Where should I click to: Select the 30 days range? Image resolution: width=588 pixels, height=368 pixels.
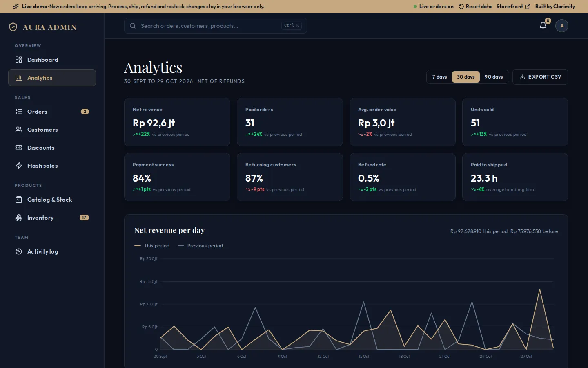click(x=465, y=77)
